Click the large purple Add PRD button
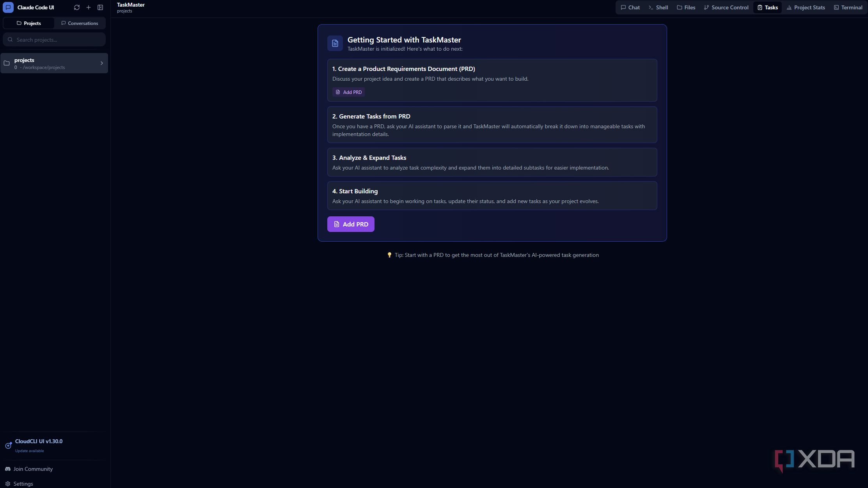The width and height of the screenshot is (868, 488). click(351, 224)
